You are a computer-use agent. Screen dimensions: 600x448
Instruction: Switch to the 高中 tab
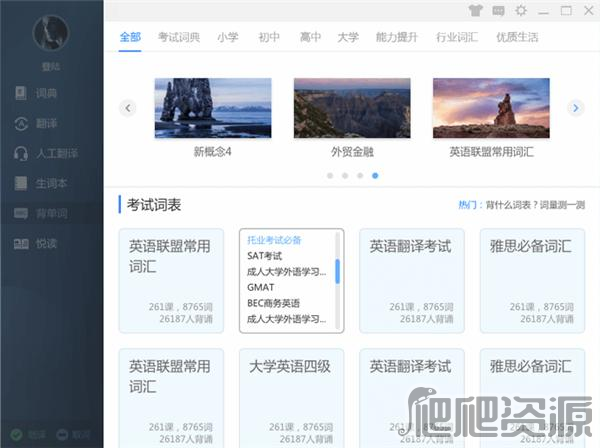click(x=310, y=37)
